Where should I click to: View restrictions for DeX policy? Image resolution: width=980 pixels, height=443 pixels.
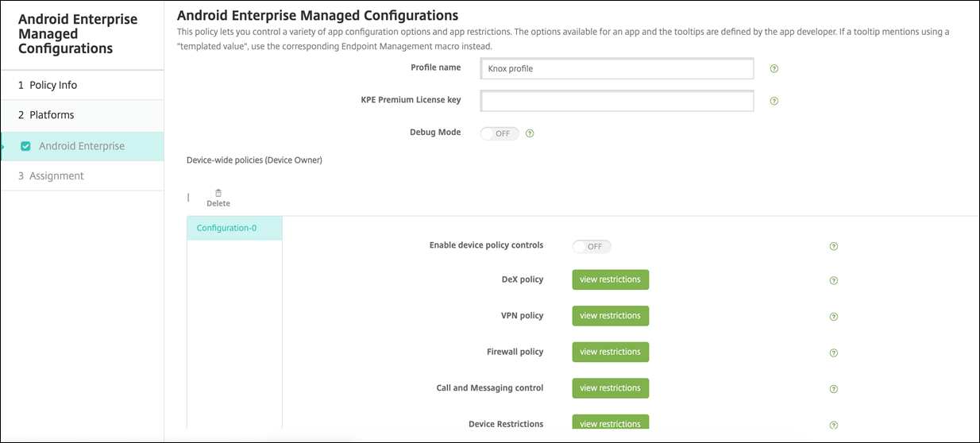point(610,279)
